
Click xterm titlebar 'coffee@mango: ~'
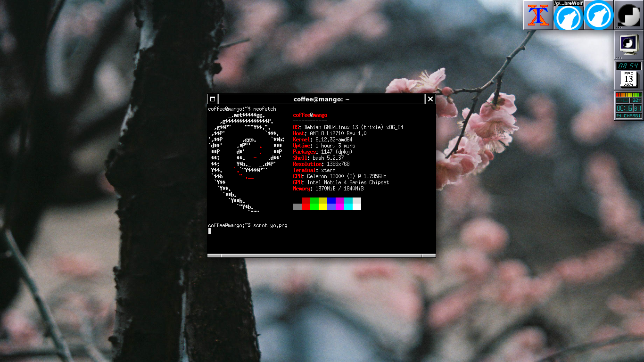click(x=322, y=99)
